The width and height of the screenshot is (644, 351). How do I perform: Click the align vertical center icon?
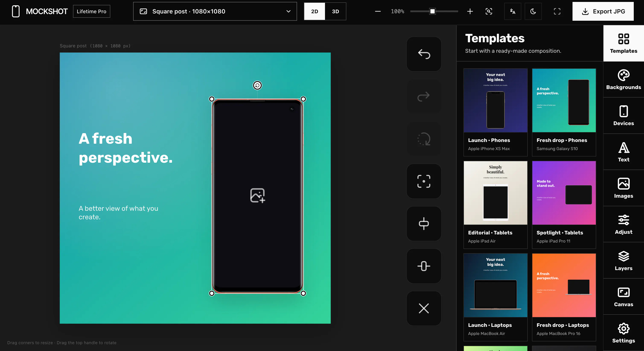[424, 266]
